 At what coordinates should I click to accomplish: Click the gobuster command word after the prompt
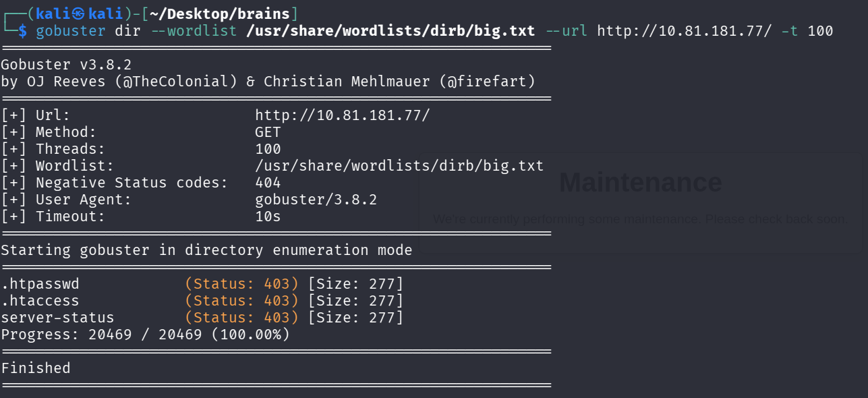click(71, 31)
